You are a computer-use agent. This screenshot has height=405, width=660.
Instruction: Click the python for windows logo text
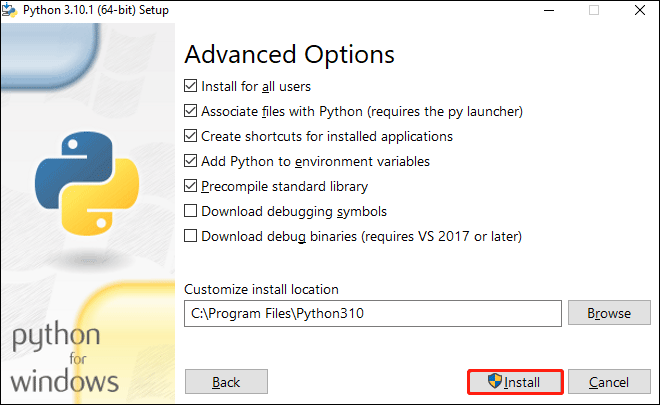point(64,357)
